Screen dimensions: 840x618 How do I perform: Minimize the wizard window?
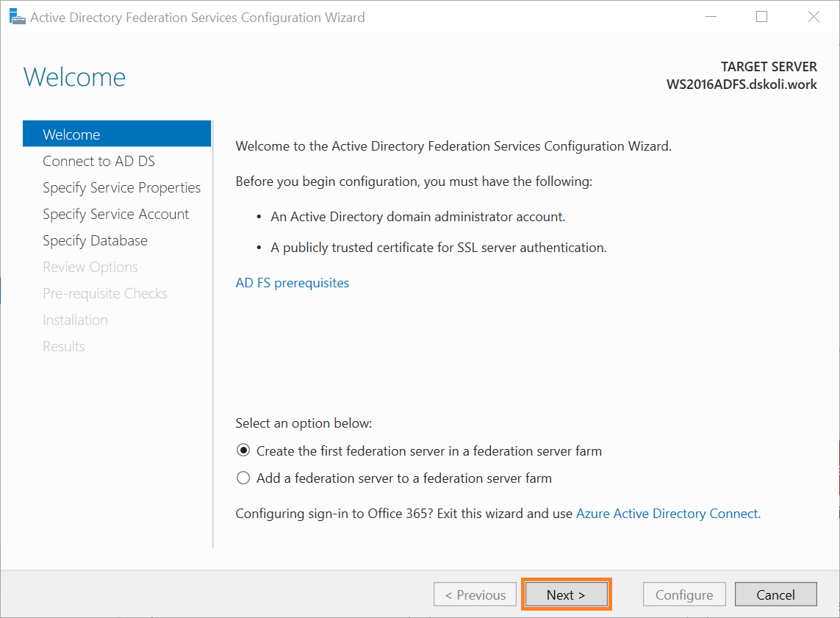pyautogui.click(x=711, y=17)
